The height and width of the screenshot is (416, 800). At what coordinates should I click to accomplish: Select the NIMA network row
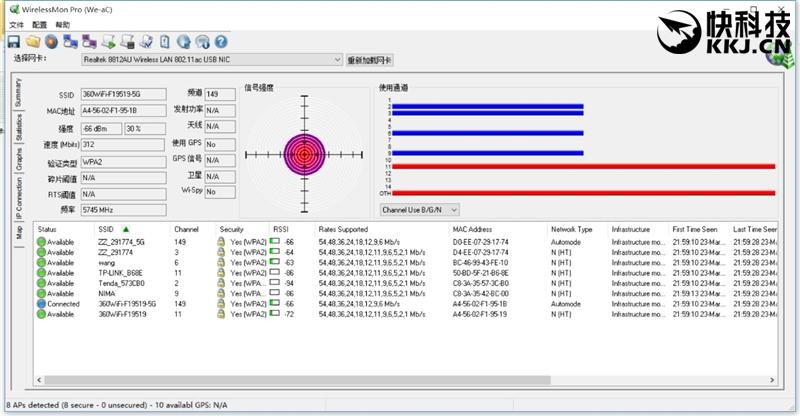click(407, 293)
